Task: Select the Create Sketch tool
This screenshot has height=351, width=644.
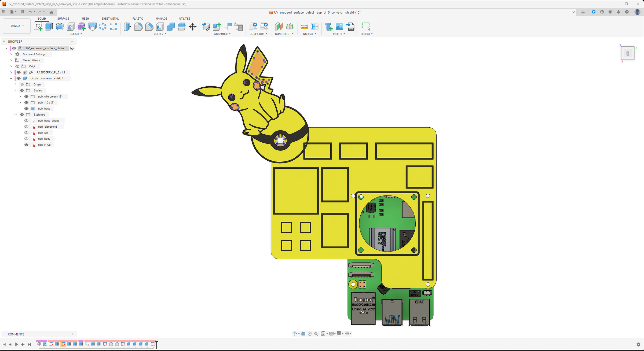Action: pos(38,27)
